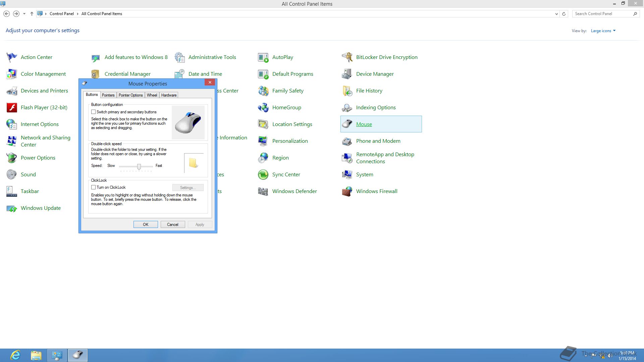
Task: Open Network and Sharing Center icon
Action: coord(12,141)
